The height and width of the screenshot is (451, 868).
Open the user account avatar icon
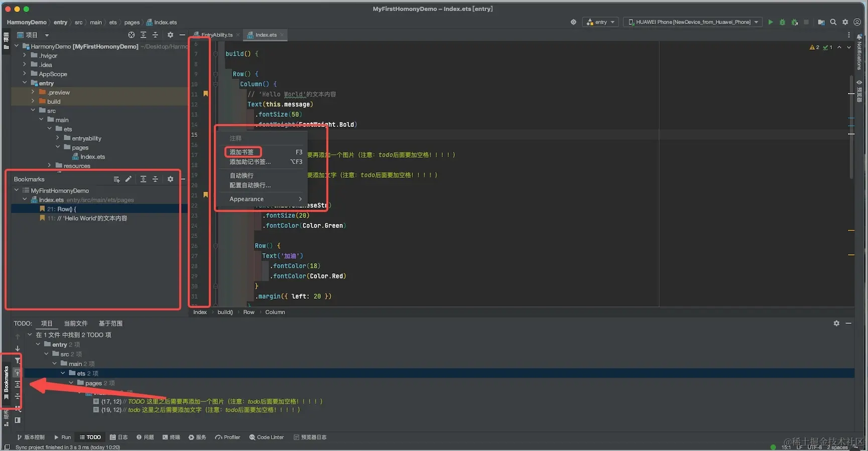click(x=857, y=22)
